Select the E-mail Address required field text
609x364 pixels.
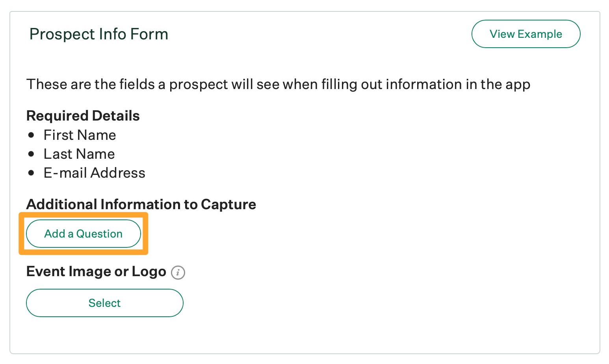click(94, 173)
